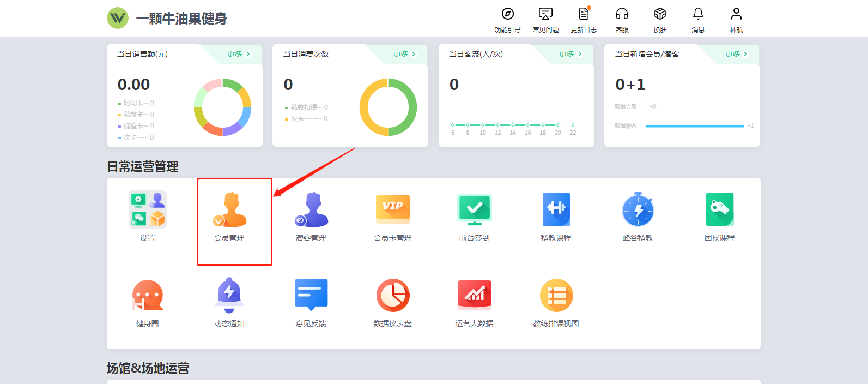Viewport: 868px width, 384px height.
Task: Open 更新日志 in the top menu
Action: [x=584, y=20]
